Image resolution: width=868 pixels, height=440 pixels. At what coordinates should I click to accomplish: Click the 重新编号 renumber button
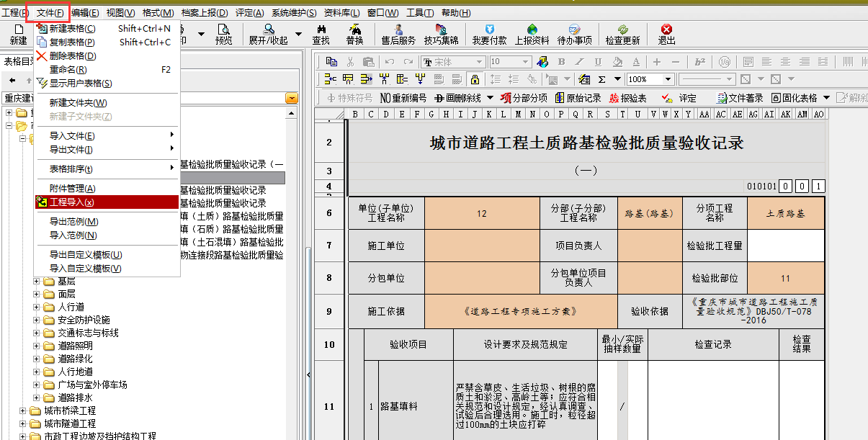tap(403, 98)
